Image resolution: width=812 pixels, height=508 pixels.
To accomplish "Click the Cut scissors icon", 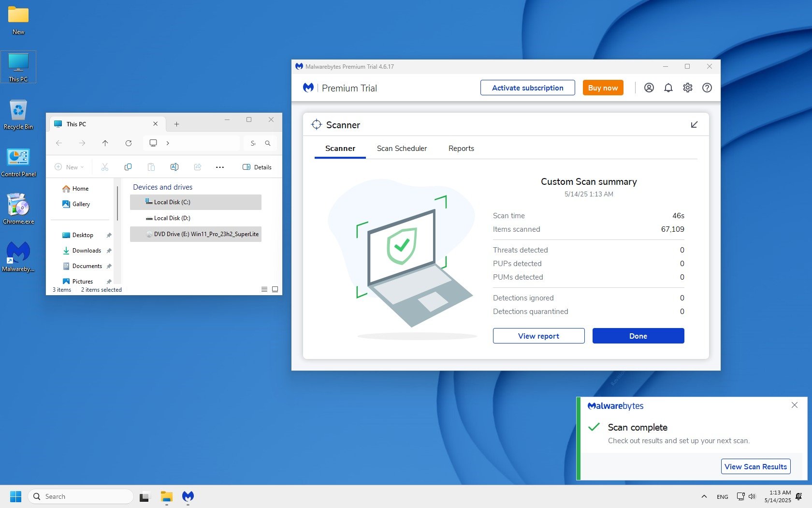I will coord(105,167).
